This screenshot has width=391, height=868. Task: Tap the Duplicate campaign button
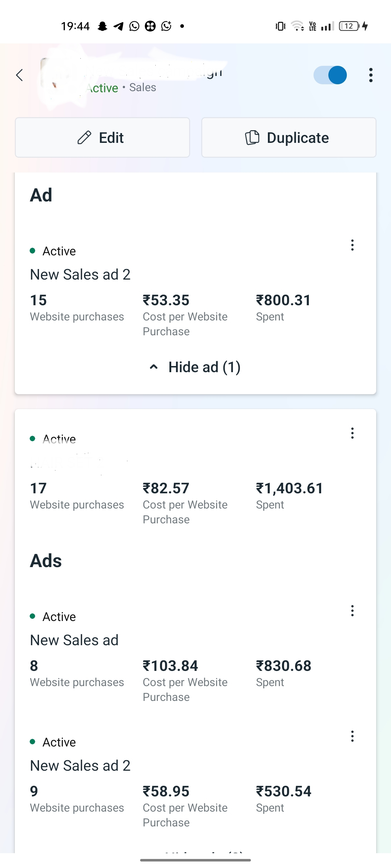tap(289, 137)
